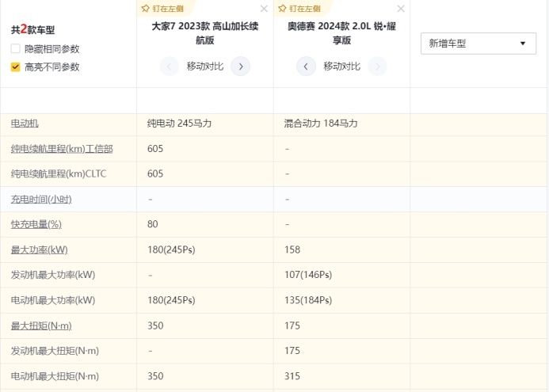The image size is (549, 392).
Task: Click the 电动机 parameter link
Action: [x=25, y=124]
